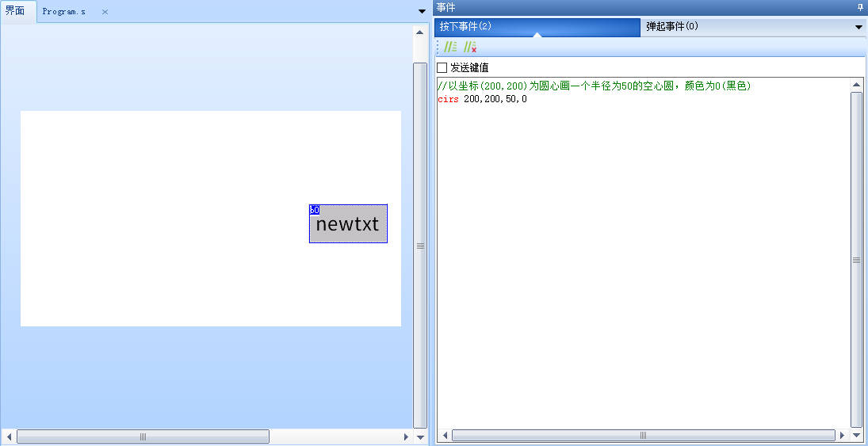Click the comment selected lines icon
The image size is (868, 446).
point(450,48)
